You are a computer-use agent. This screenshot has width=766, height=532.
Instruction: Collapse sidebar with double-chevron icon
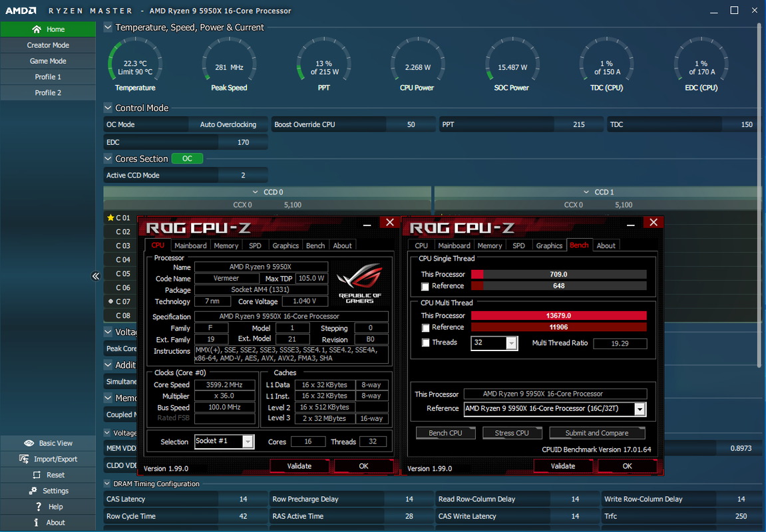(96, 276)
